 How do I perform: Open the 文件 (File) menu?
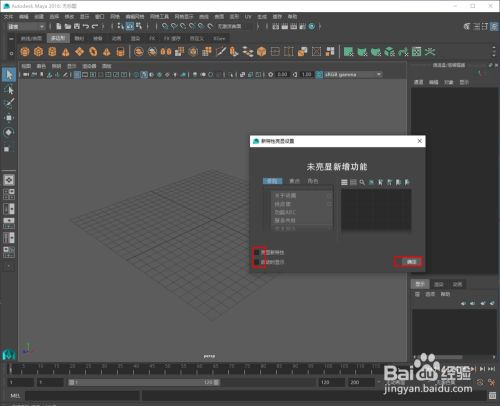click(x=9, y=17)
